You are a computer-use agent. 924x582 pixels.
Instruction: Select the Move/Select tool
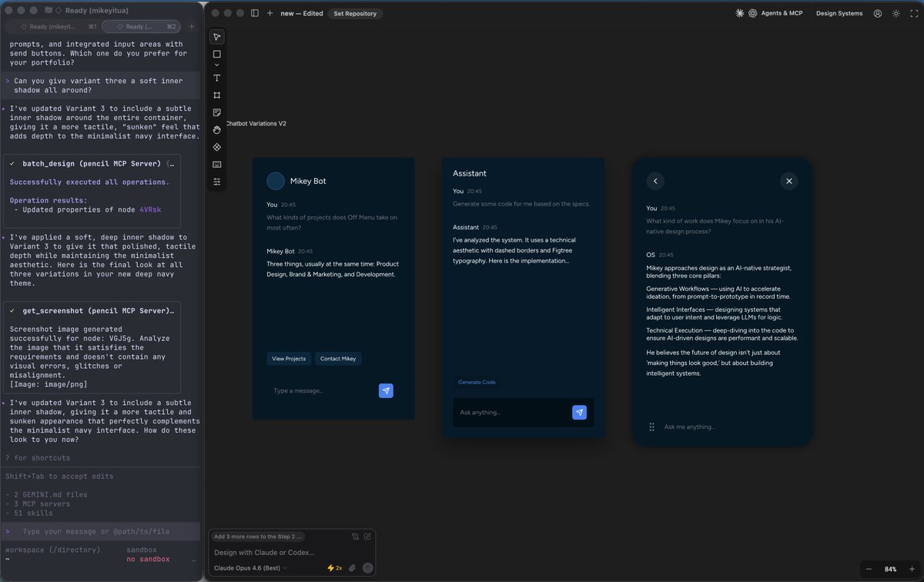[216, 36]
